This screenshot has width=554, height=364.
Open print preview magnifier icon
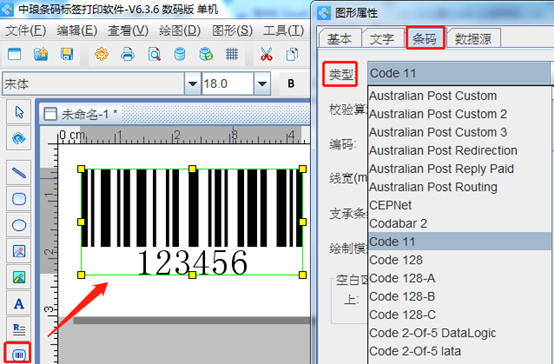point(154,54)
